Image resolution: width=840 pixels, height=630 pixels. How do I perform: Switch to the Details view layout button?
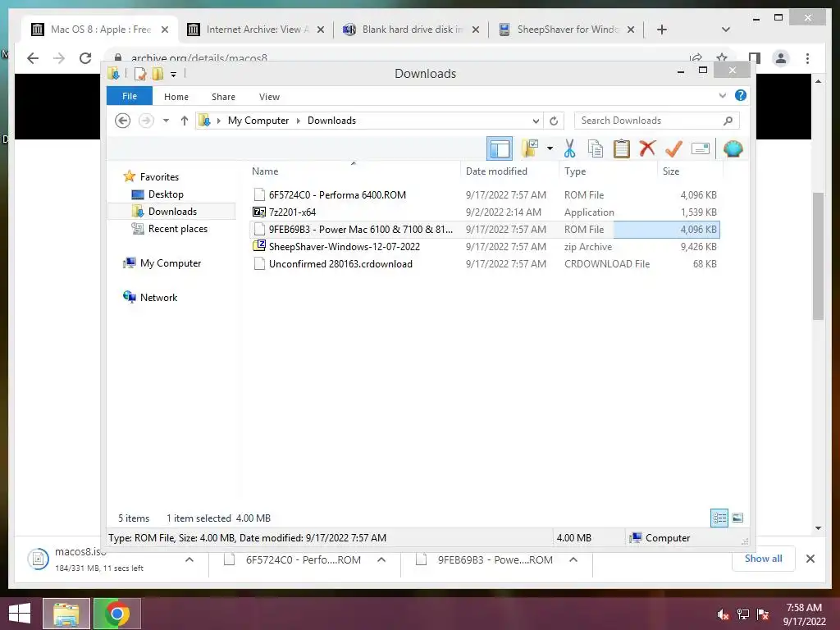719,518
